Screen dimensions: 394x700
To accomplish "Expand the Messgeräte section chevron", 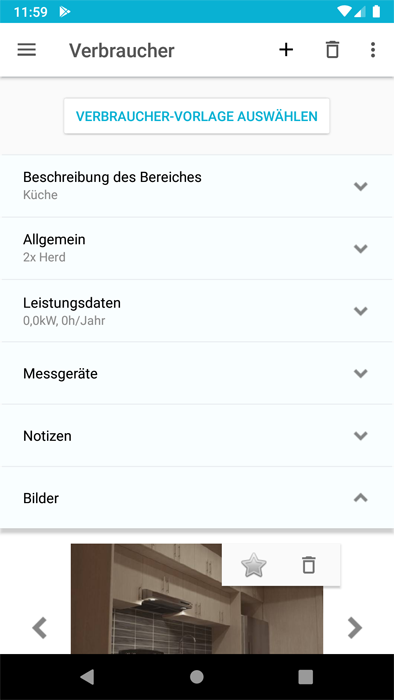I will point(360,373).
